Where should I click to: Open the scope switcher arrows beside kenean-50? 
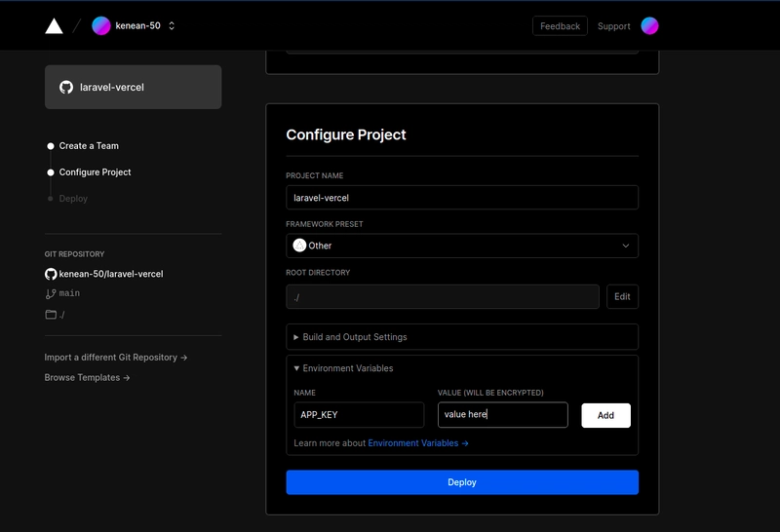pos(172,26)
